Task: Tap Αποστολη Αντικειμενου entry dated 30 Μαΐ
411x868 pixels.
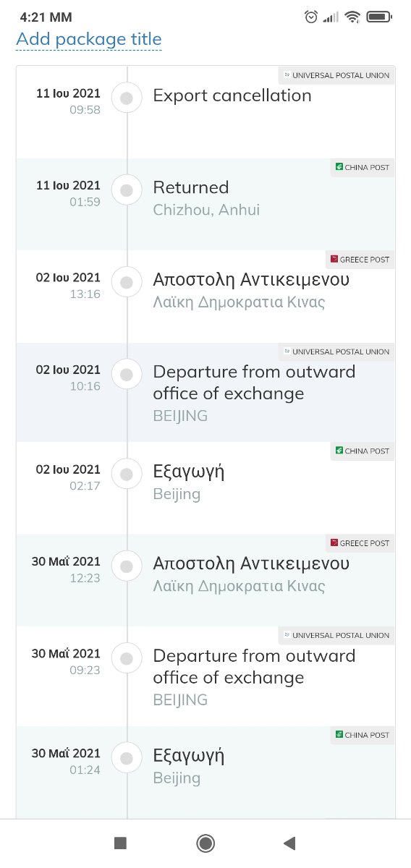Action: 205,580
